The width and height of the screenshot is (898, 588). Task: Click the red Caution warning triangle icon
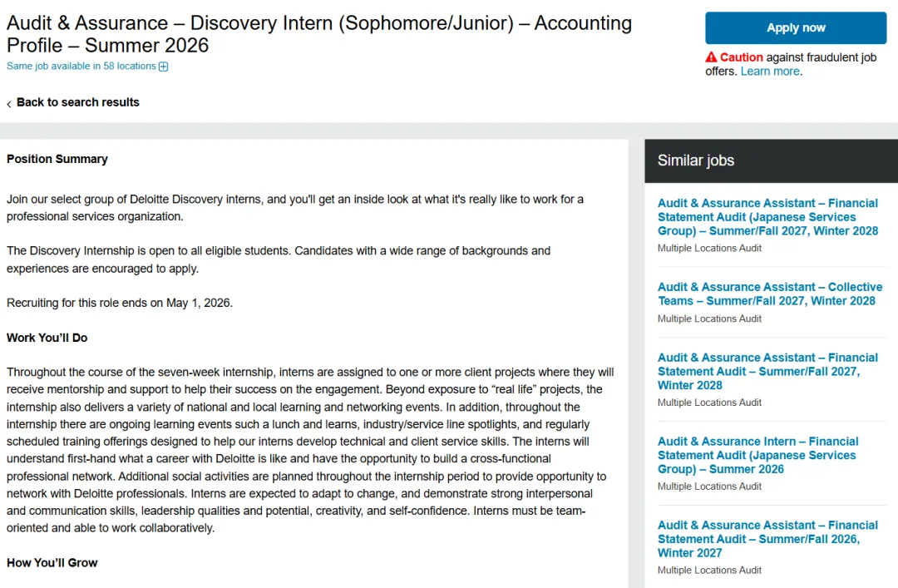[711, 57]
